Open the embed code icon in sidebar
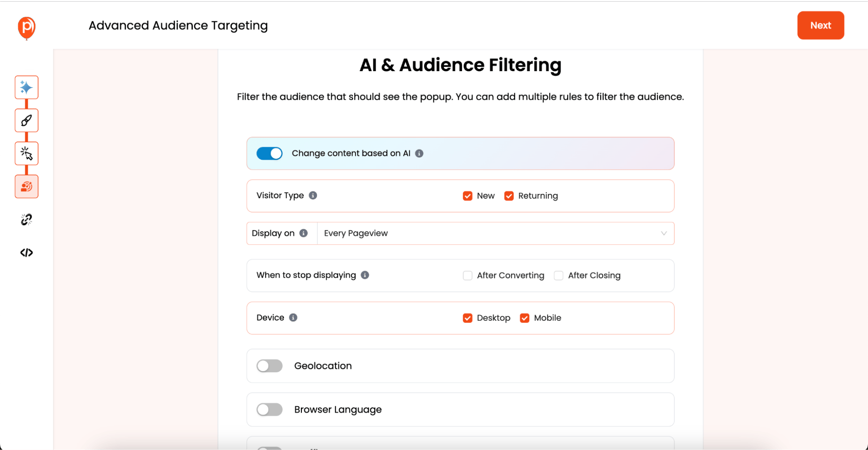 coord(26,253)
